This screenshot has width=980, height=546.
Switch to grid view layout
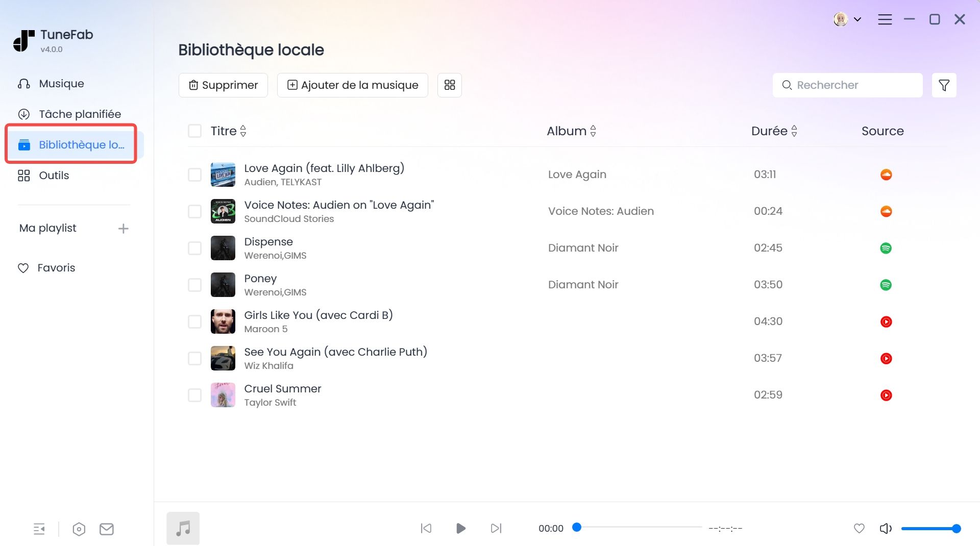click(x=449, y=85)
